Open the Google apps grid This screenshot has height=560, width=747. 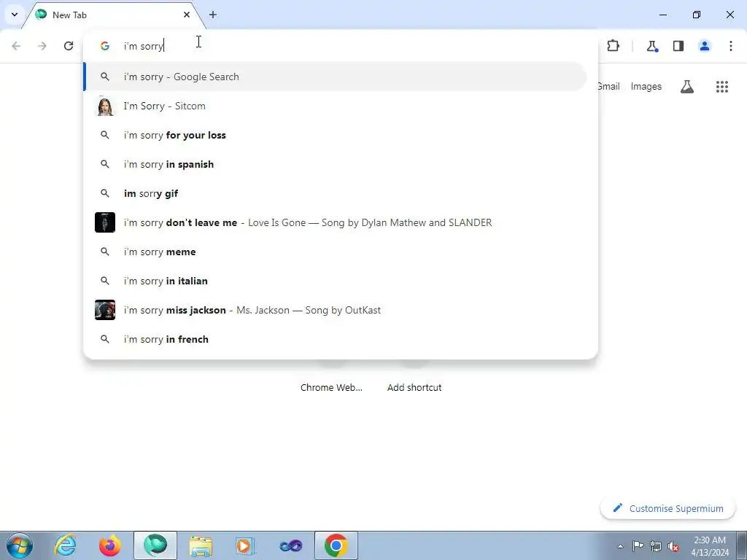722,87
